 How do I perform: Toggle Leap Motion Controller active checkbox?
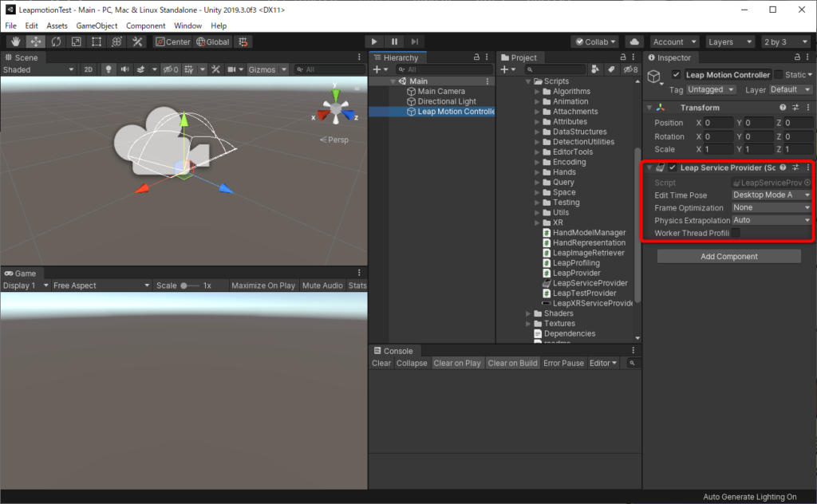coord(676,74)
